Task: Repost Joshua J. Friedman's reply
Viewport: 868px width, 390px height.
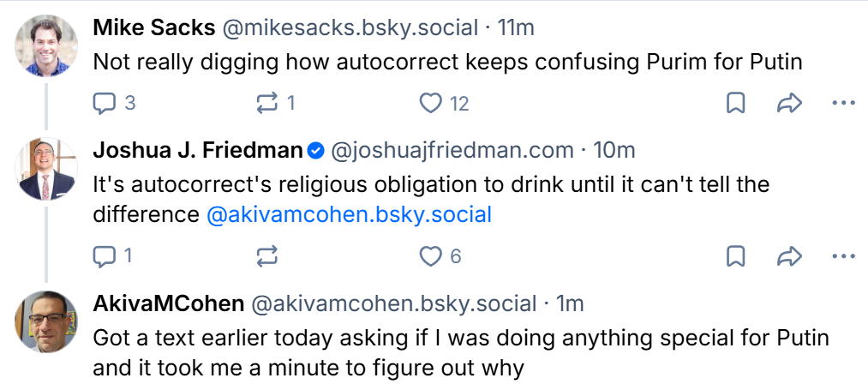Action: pos(266,255)
